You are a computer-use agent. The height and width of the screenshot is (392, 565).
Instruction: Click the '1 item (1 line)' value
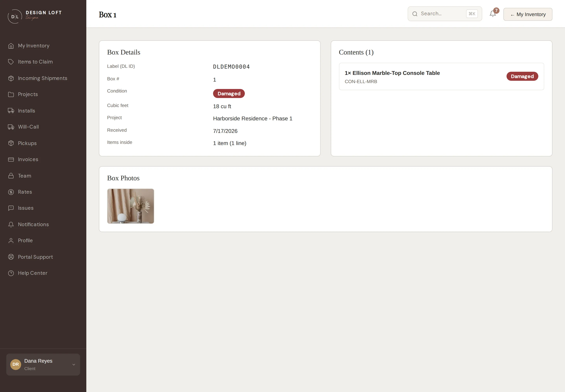[x=230, y=143]
